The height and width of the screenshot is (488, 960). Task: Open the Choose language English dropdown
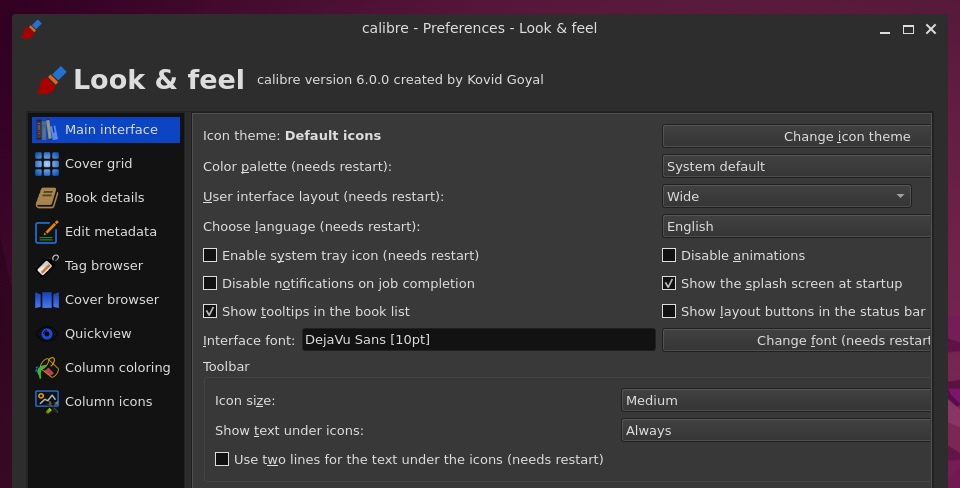pos(796,227)
